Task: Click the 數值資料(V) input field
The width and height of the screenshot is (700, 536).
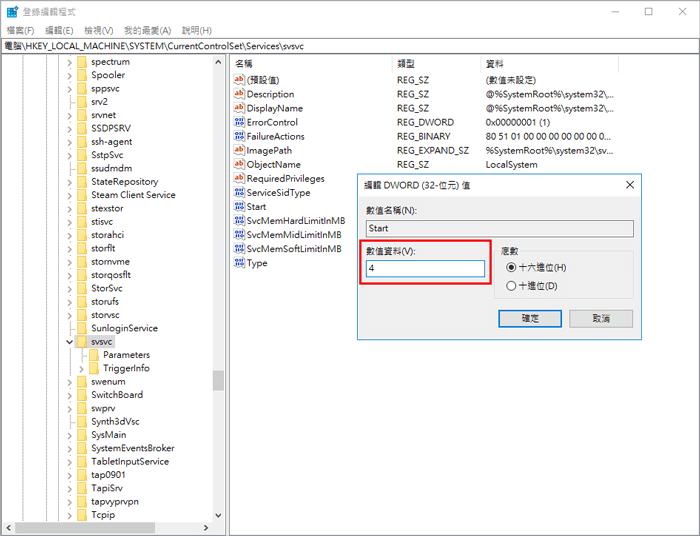Action: 425,268
